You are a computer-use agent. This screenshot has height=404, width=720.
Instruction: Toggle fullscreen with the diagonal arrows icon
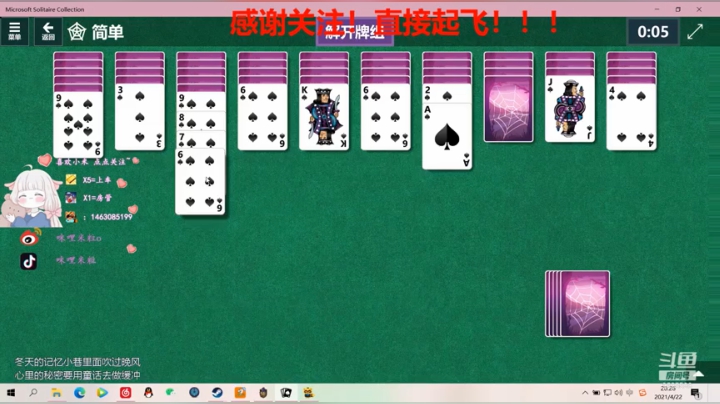point(695,31)
